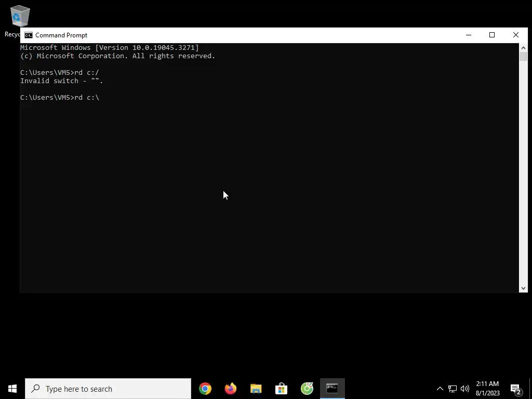The width and height of the screenshot is (532, 399).
Task: Select the Command Prompt taskbar button
Action: coord(332,389)
